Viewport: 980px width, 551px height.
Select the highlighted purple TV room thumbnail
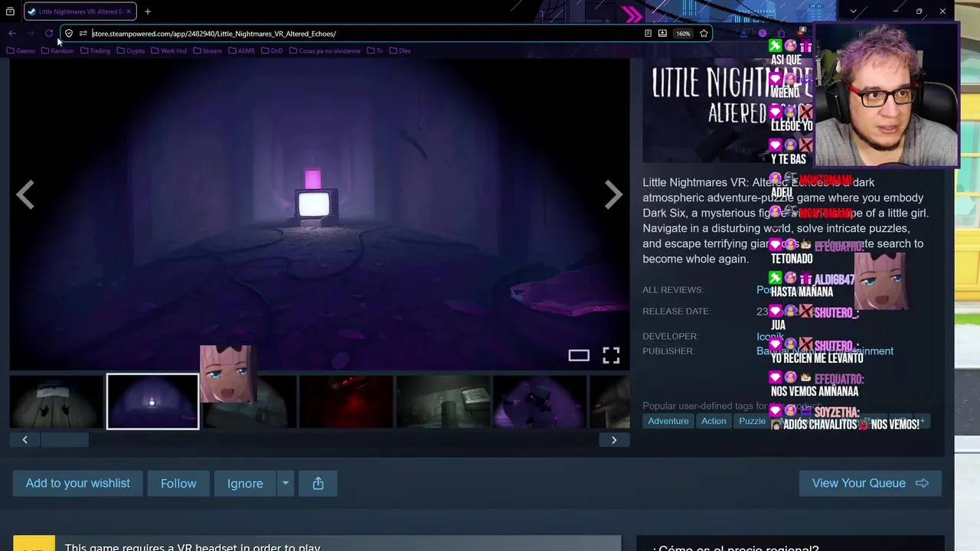tap(152, 402)
